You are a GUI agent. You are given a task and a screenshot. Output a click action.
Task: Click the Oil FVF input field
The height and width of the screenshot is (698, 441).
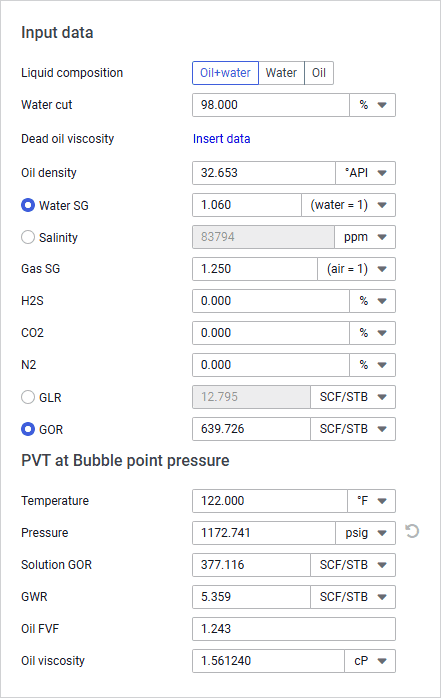[294, 629]
